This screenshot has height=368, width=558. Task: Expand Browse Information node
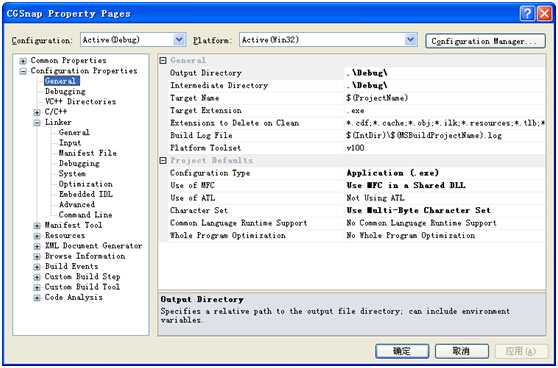37,256
